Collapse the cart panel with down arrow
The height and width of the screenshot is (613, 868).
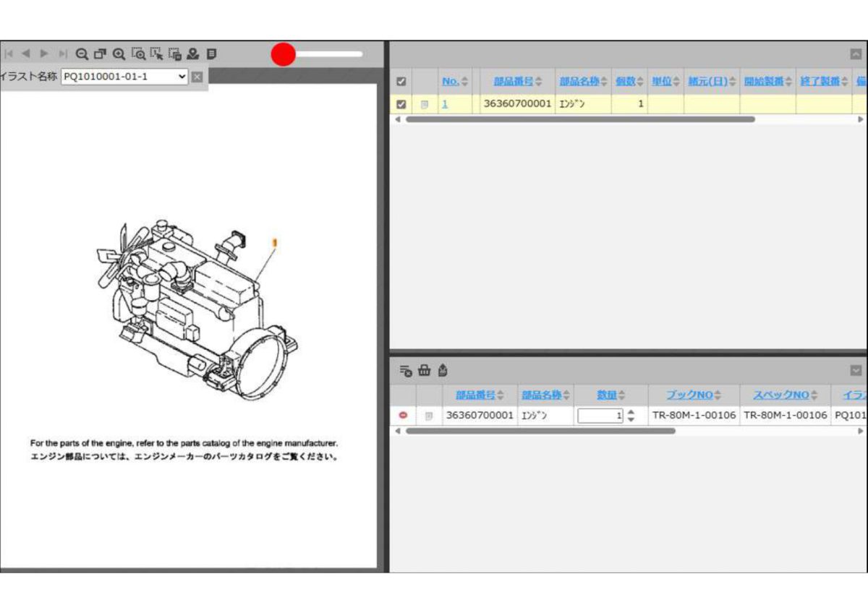[x=856, y=371]
